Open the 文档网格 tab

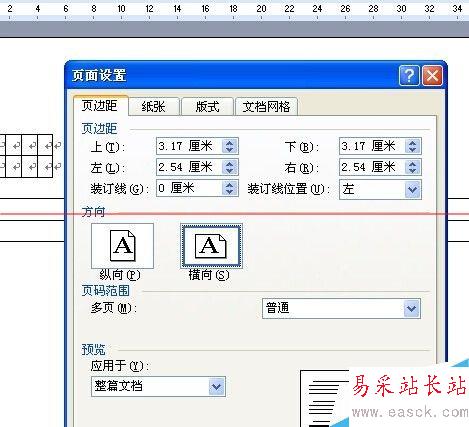[266, 107]
